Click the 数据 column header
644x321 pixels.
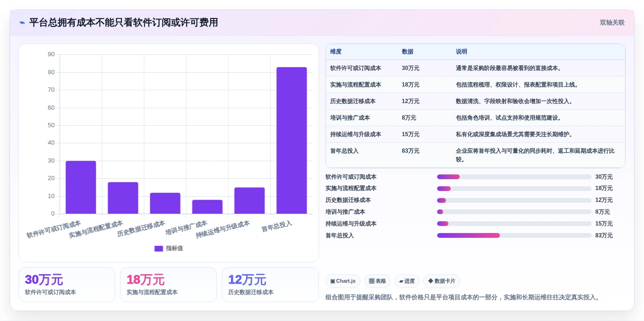click(408, 52)
